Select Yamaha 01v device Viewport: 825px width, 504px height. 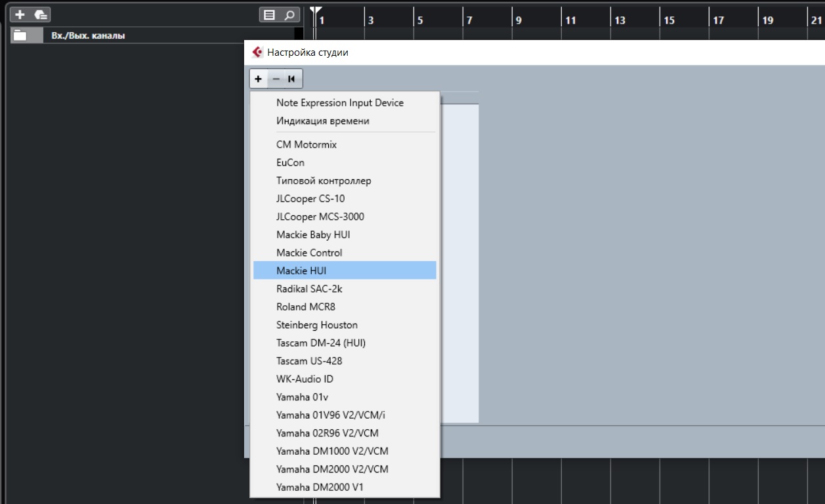tap(345, 397)
